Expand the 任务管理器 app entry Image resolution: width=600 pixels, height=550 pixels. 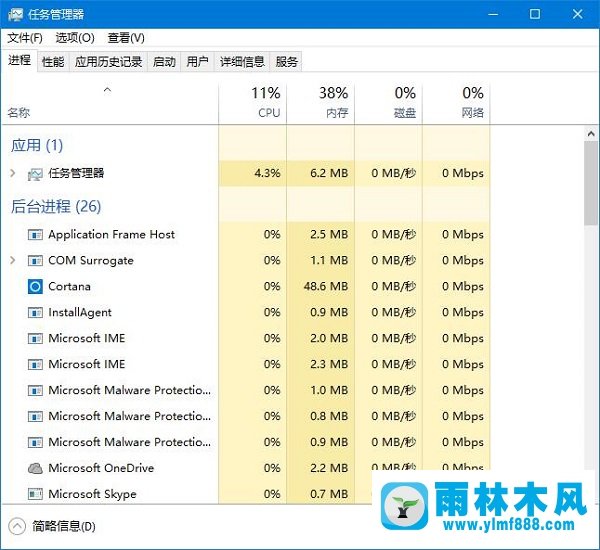[x=13, y=173]
